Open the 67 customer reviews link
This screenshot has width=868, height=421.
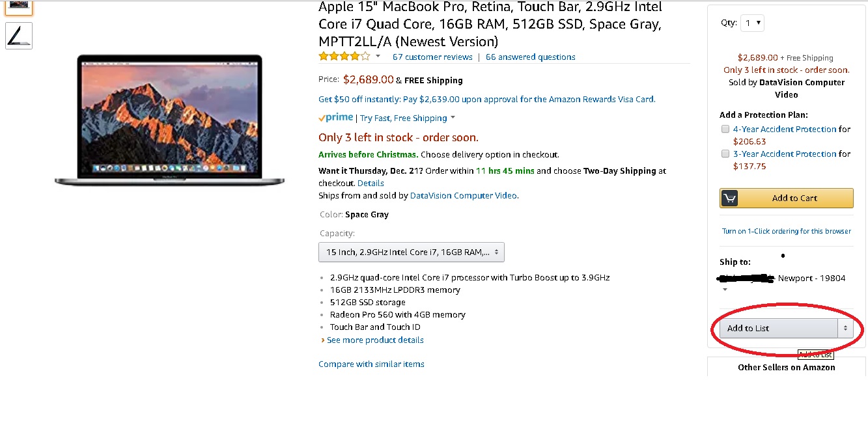[x=432, y=57]
